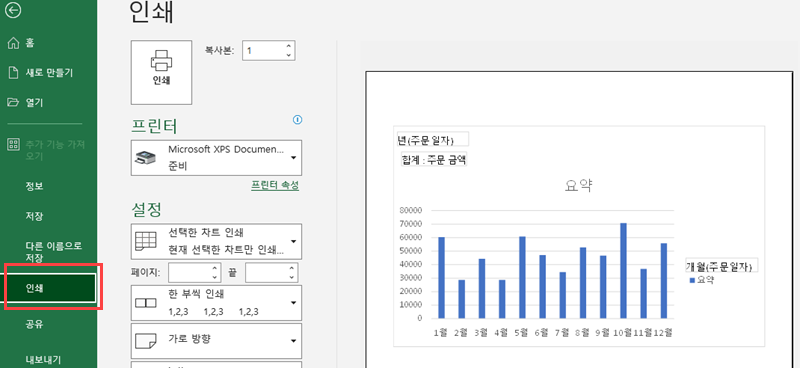Increase the 페이지 start page value
This screenshot has height=368, width=800.
tap(215, 268)
